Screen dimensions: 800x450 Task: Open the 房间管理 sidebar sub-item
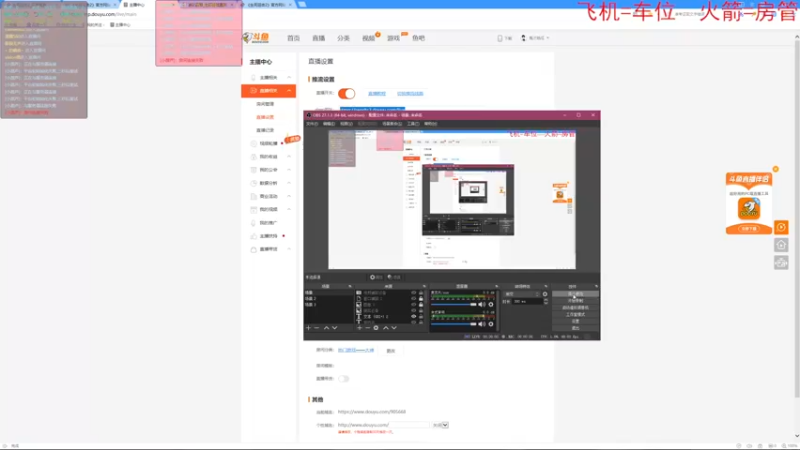[265, 104]
